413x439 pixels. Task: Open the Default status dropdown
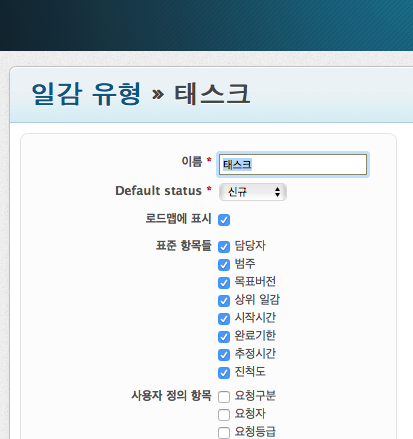pos(253,192)
